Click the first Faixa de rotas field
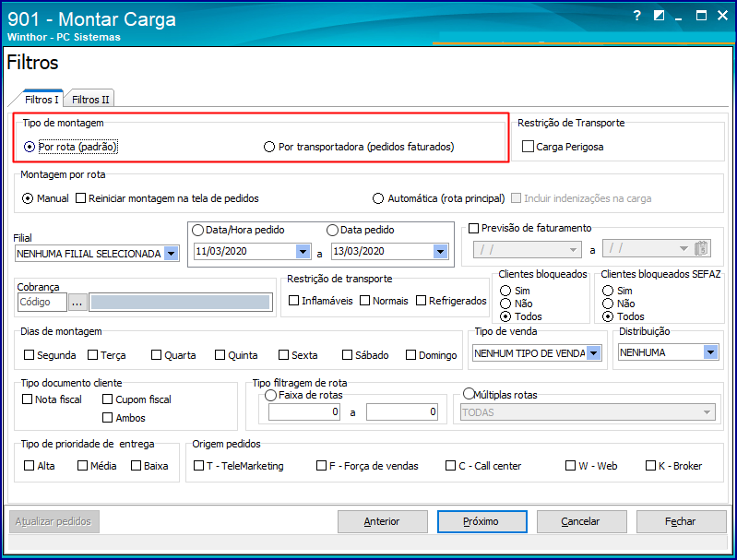 [304, 411]
